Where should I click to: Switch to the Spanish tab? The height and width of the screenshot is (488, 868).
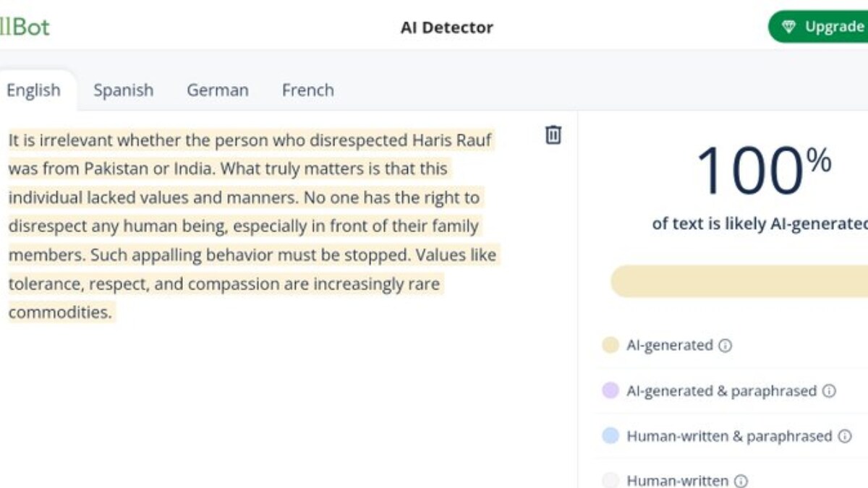coord(123,90)
